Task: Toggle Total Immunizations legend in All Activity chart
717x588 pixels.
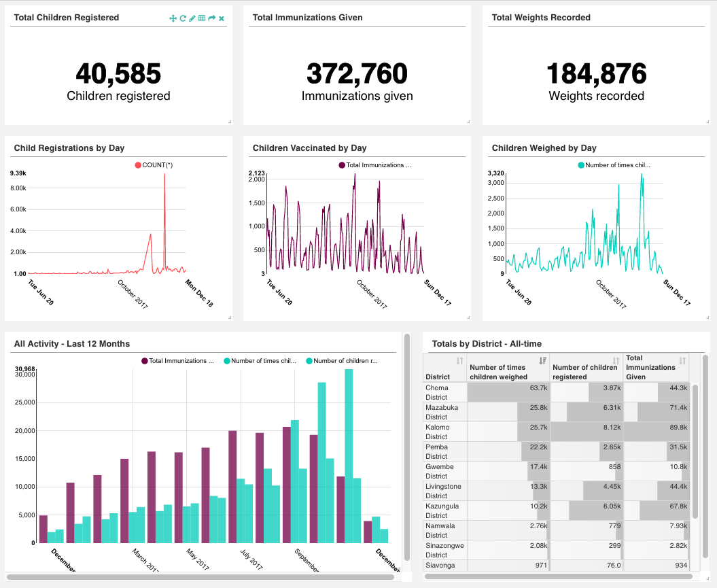Action: tap(177, 361)
